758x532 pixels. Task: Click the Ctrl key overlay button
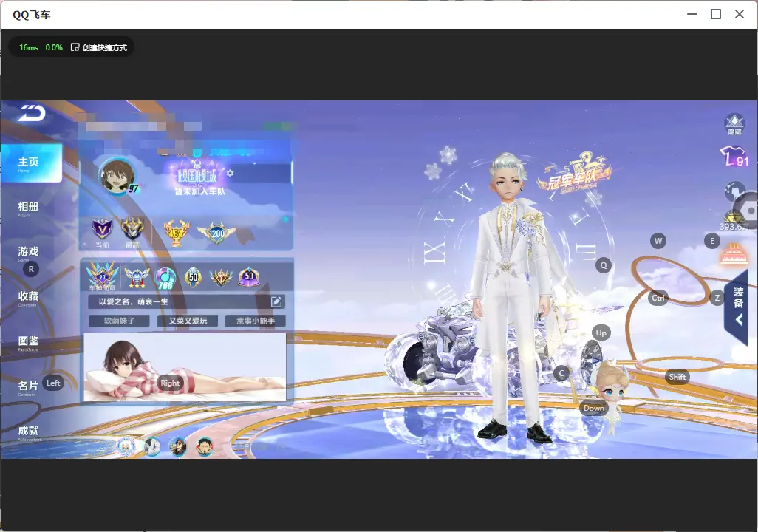[x=658, y=298]
